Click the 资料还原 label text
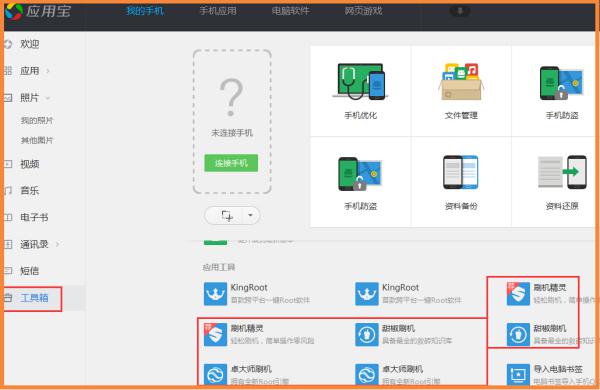This screenshot has height=390, width=600. coord(562,206)
